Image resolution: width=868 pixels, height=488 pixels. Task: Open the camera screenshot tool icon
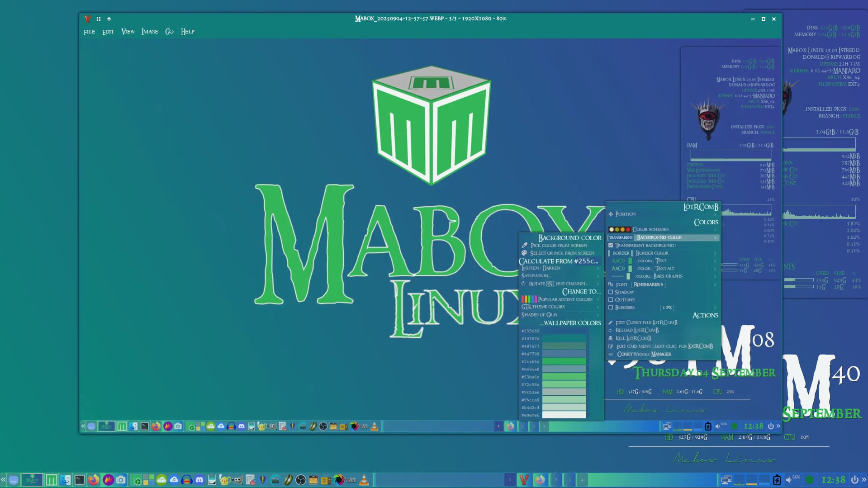click(121, 480)
